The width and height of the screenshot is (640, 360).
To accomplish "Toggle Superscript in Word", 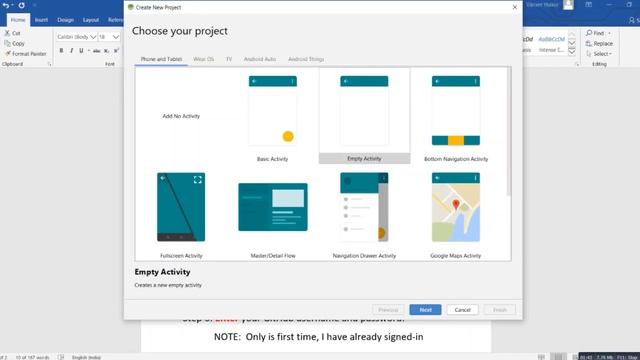I will (116, 51).
